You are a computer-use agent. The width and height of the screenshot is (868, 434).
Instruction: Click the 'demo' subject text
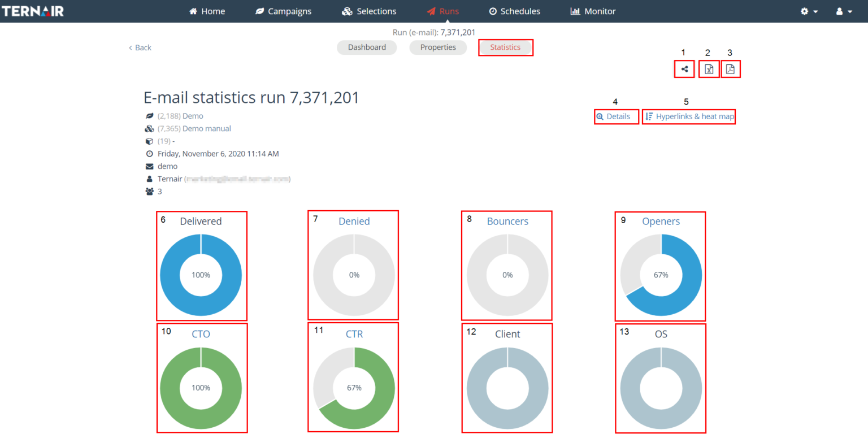point(167,166)
